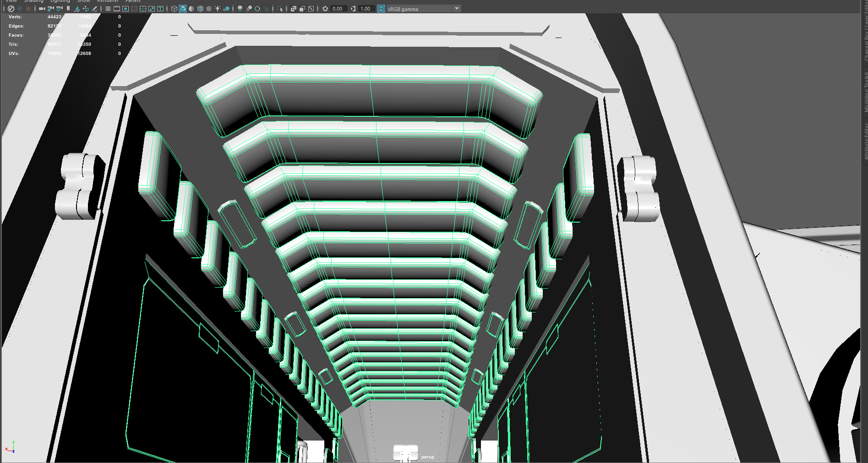868x463 pixels.
Task: Open the Modeling Toolkit side tab
Action: (x=865, y=92)
